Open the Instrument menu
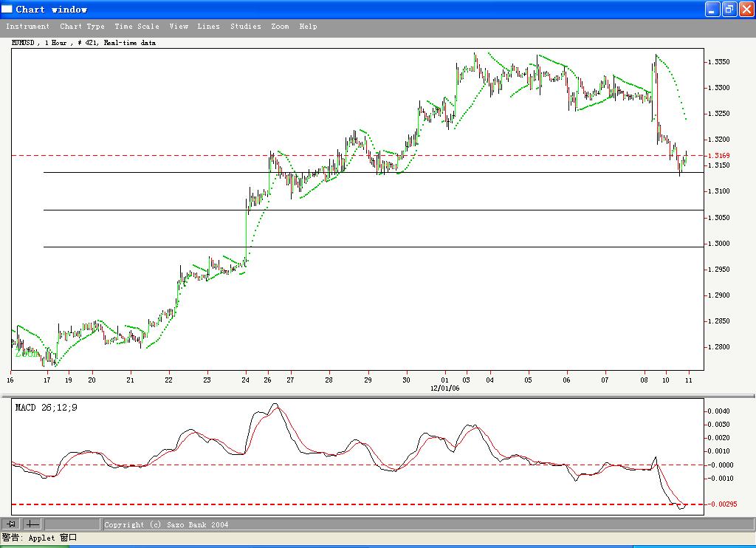Image resolution: width=756 pixels, height=548 pixels. tap(28, 26)
